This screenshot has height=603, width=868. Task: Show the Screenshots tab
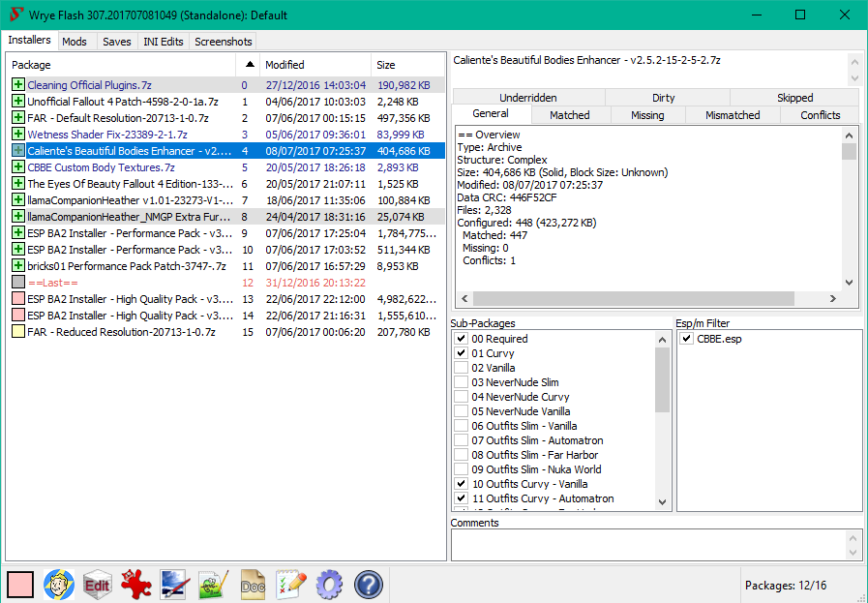[224, 42]
